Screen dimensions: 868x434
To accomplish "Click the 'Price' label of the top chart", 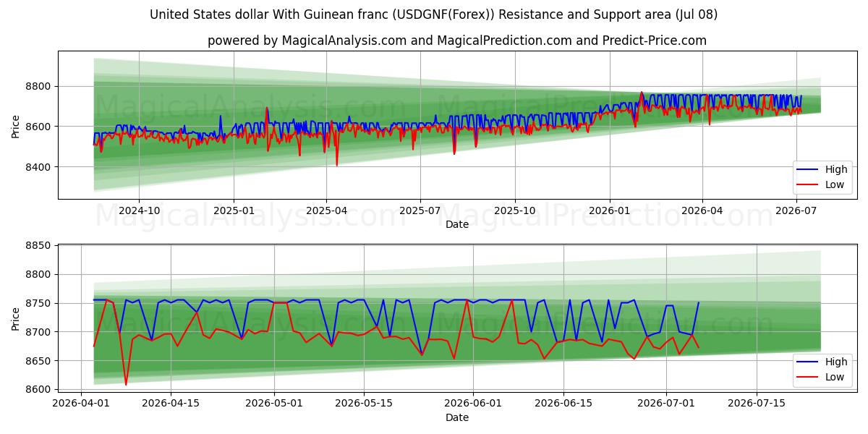I will (x=16, y=125).
